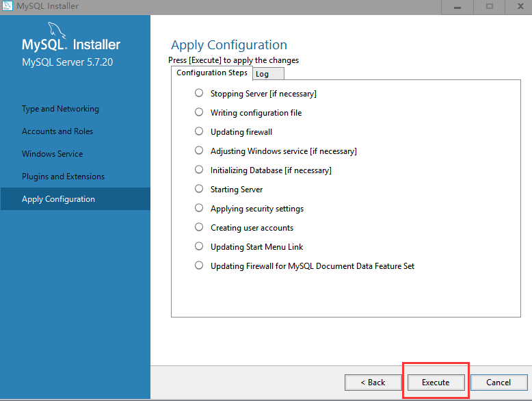532x401 pixels.
Task: Click radio circle for Updating firewall
Action: click(199, 131)
